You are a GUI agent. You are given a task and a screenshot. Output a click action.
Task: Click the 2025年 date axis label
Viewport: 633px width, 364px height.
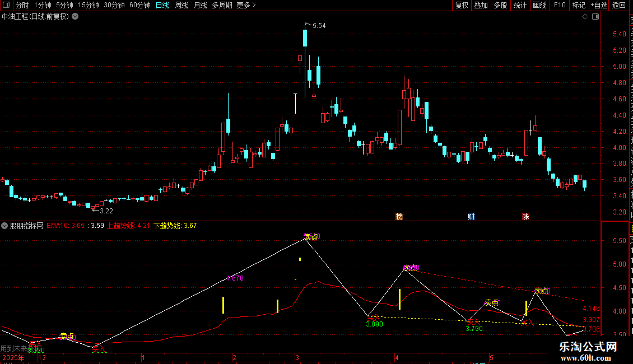click(x=13, y=358)
